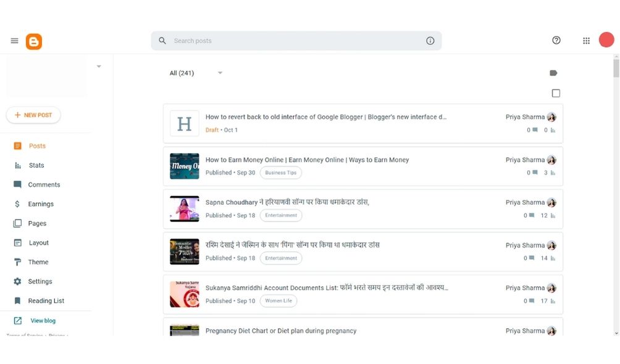Click views stats icon on Sapna Choudhary post
620x364 pixels.
pyautogui.click(x=553, y=215)
